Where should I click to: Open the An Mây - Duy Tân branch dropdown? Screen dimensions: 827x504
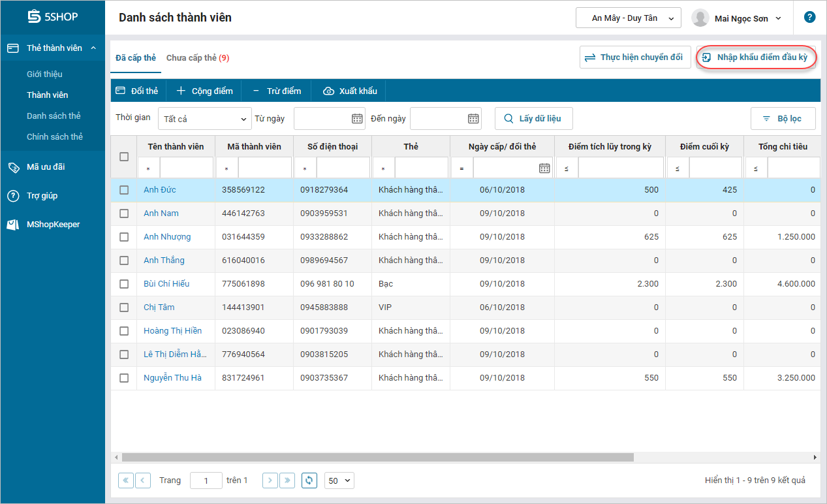point(628,18)
